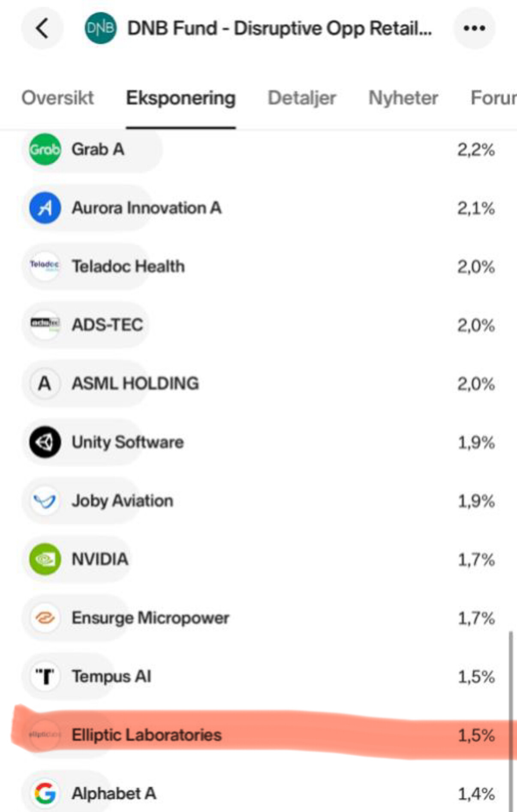Tap the back arrow button
The width and height of the screenshot is (517, 812).
pos(42,29)
